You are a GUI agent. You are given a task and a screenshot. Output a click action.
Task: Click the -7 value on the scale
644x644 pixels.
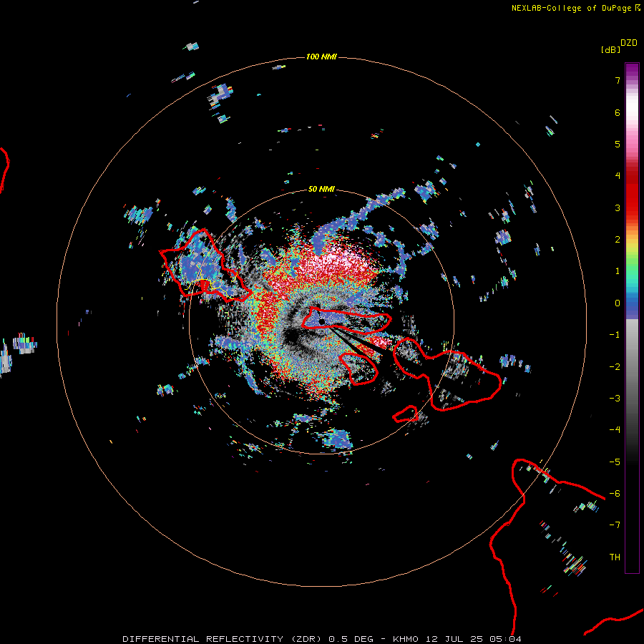coord(615,525)
